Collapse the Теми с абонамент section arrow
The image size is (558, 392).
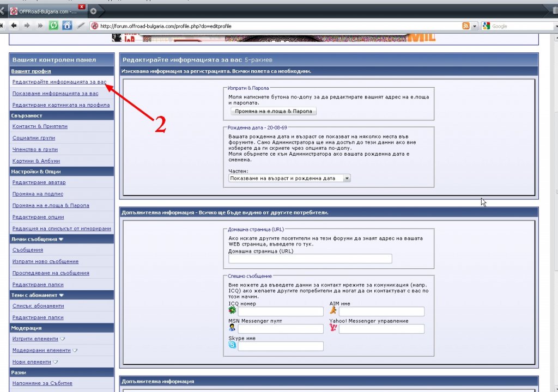pos(61,295)
